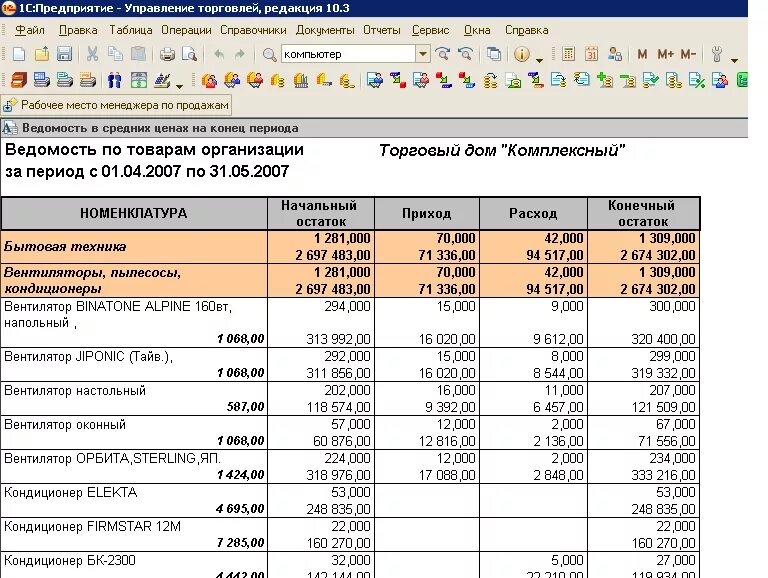Image resolution: width=768 pixels, height=578 pixels.
Task: Open the Справка menu
Action: (x=527, y=30)
